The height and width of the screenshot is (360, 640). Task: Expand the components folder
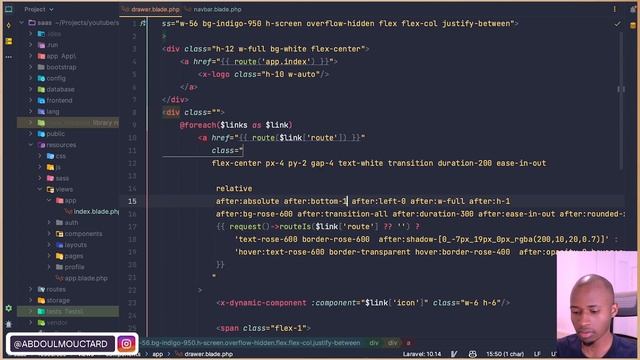(49, 233)
